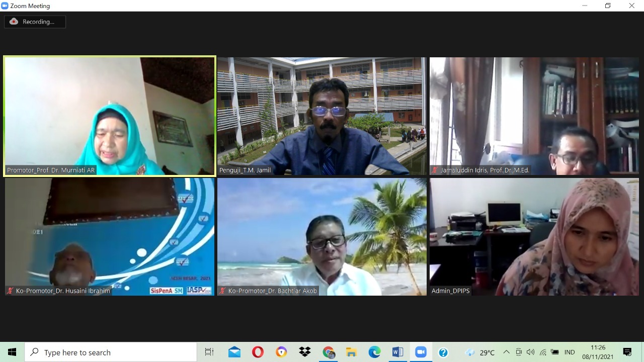Click the IND input language indicator
Image resolution: width=644 pixels, height=362 pixels.
[570, 352]
